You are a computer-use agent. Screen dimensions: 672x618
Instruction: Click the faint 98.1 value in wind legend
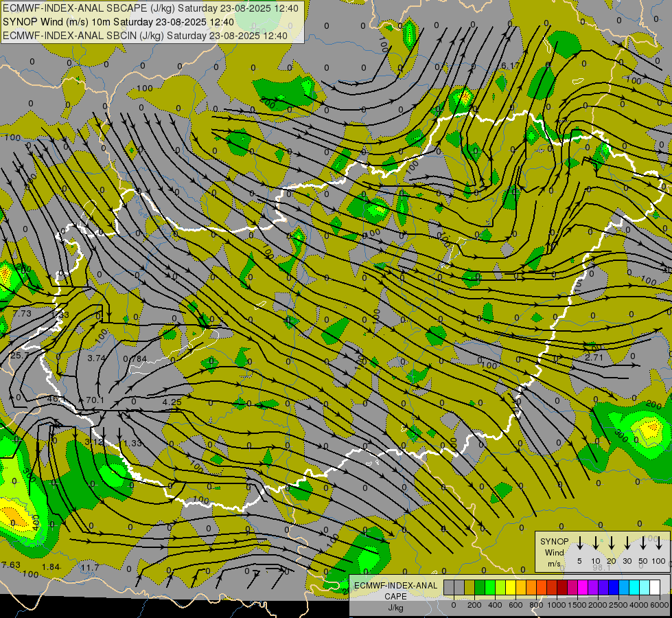(x=601, y=567)
